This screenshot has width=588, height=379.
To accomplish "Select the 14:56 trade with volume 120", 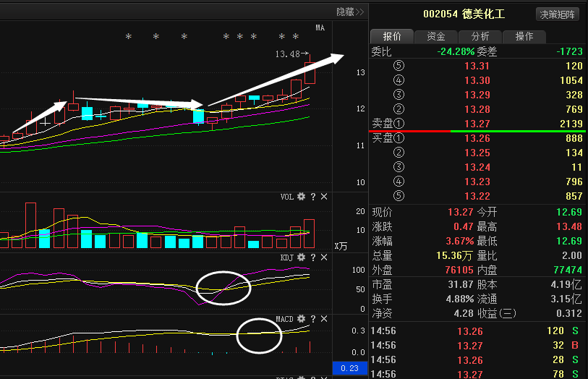I will pos(476,331).
